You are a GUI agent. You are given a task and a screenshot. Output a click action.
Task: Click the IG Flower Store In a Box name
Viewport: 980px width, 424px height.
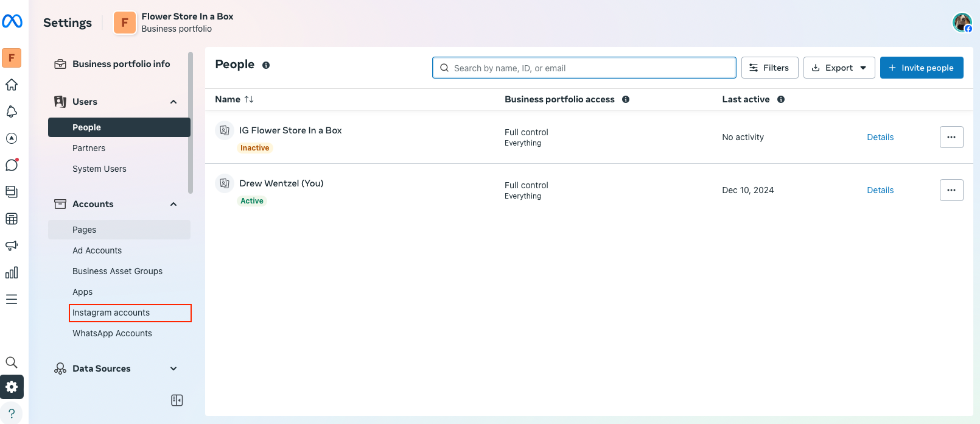coord(290,130)
